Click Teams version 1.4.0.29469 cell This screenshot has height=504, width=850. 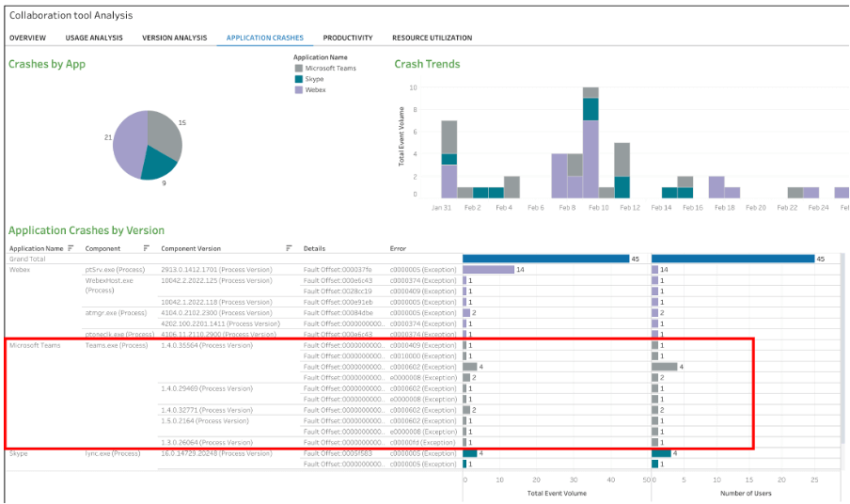coord(207,388)
